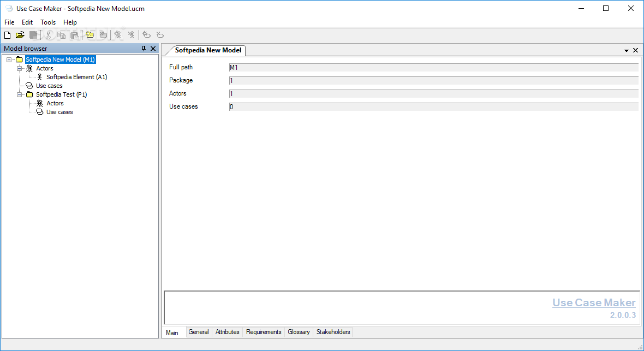Click the root model folder icon

(x=19, y=60)
